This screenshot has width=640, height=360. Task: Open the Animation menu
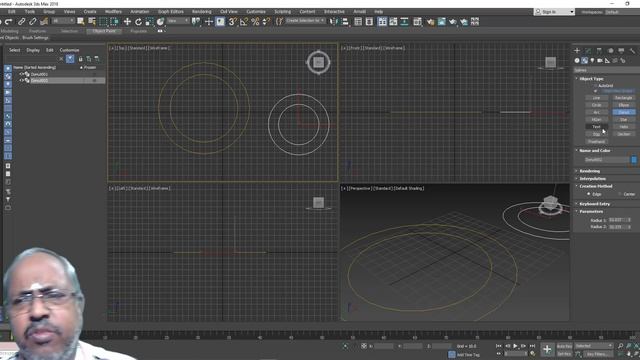pos(139,11)
